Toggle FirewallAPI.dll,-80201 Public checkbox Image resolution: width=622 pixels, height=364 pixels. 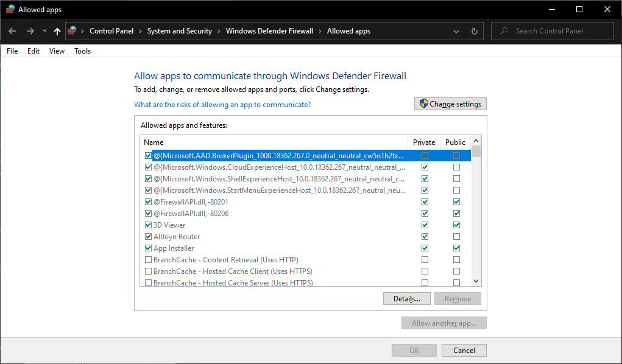coord(456,202)
